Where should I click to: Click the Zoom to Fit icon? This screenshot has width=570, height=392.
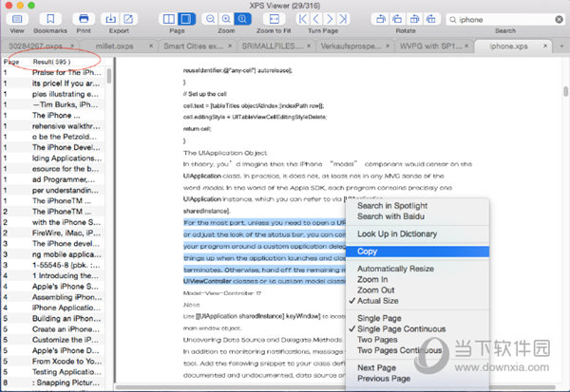point(275,19)
